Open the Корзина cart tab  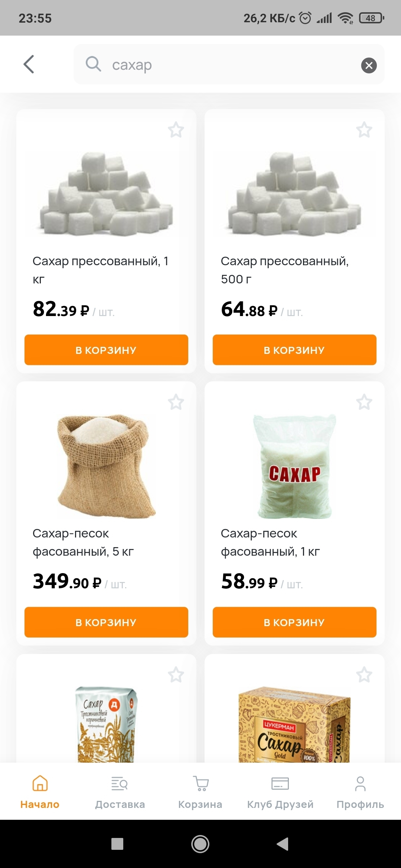200,792
